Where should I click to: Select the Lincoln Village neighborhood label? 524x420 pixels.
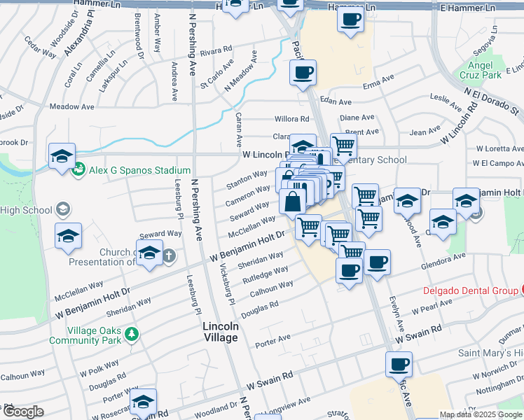(x=221, y=332)
